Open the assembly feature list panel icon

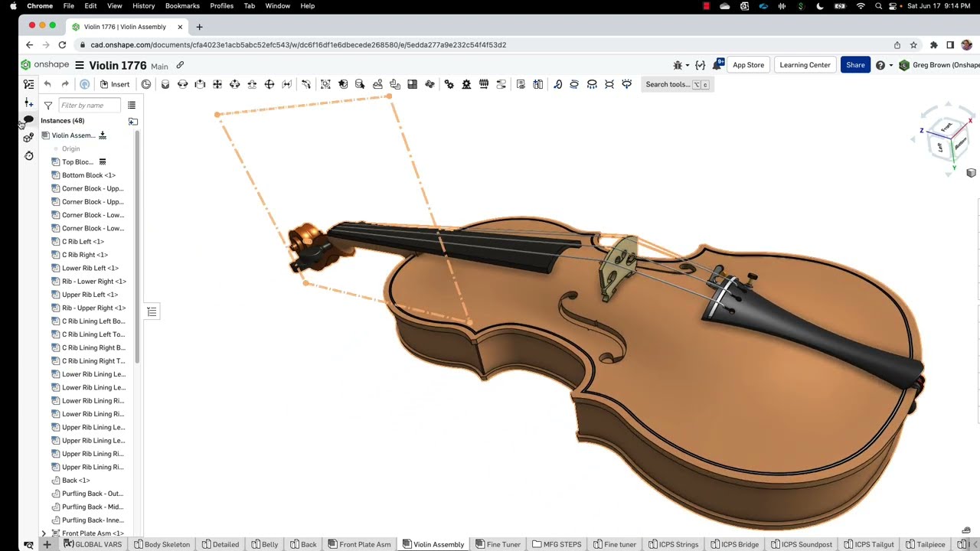[x=28, y=84]
